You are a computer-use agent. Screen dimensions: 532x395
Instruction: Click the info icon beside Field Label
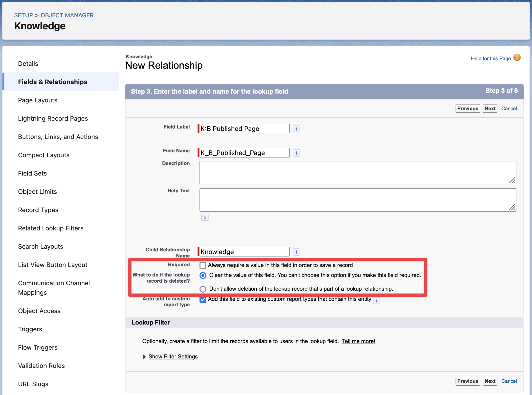[x=296, y=129]
